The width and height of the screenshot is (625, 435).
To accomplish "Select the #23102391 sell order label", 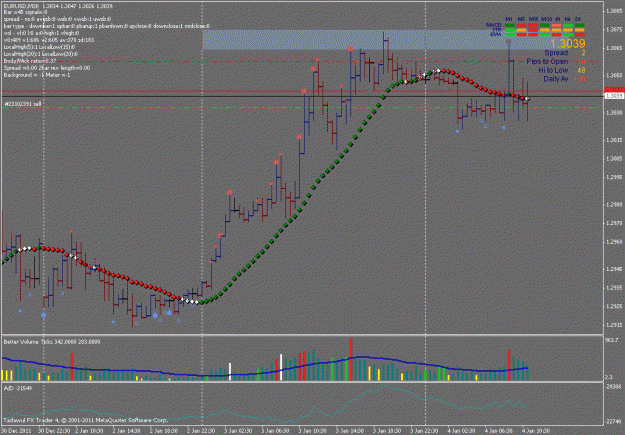I will point(23,104).
